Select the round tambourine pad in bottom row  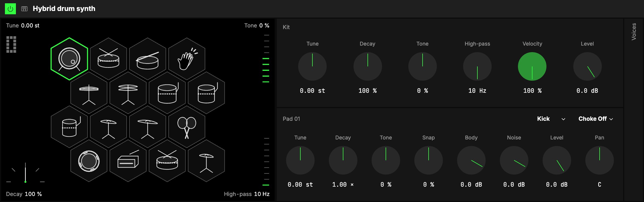click(x=89, y=161)
